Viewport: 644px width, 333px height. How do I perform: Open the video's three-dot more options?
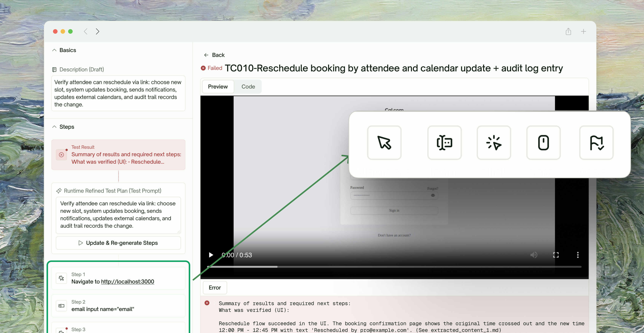click(x=578, y=255)
